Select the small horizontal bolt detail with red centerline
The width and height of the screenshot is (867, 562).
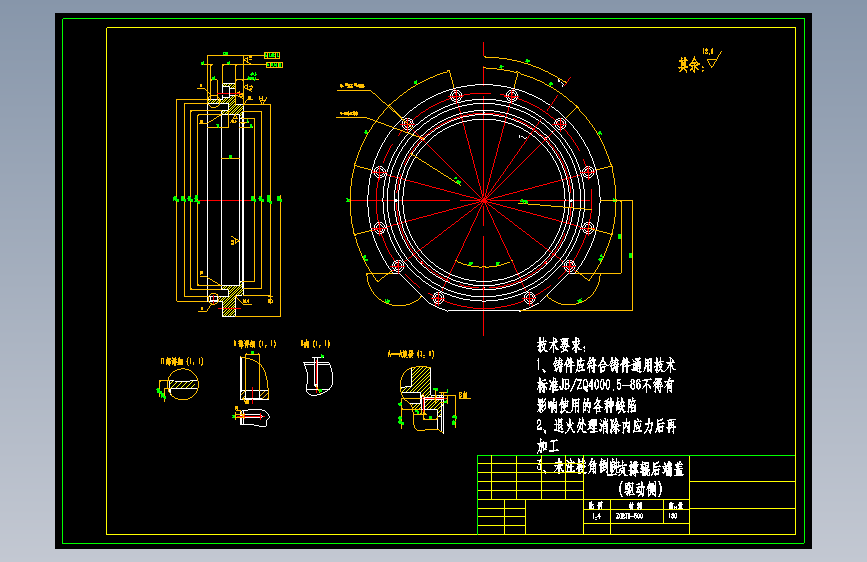click(x=252, y=416)
